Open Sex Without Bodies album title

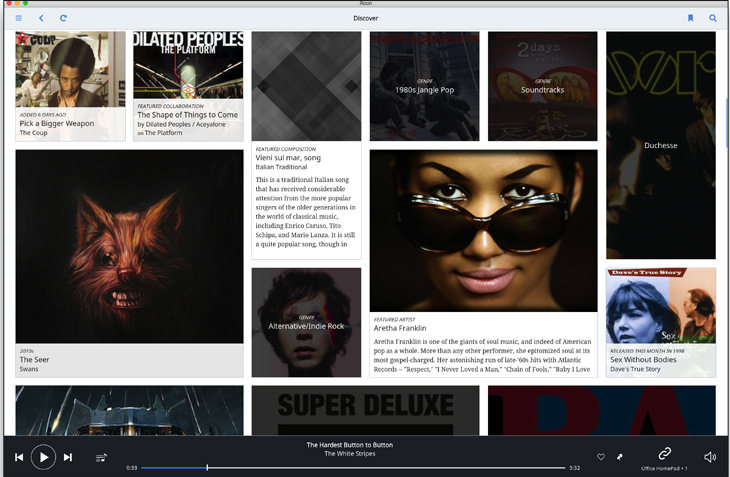point(643,360)
